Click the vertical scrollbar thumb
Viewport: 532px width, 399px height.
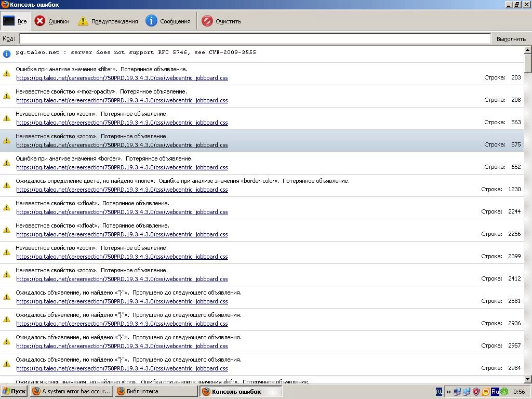click(528, 63)
